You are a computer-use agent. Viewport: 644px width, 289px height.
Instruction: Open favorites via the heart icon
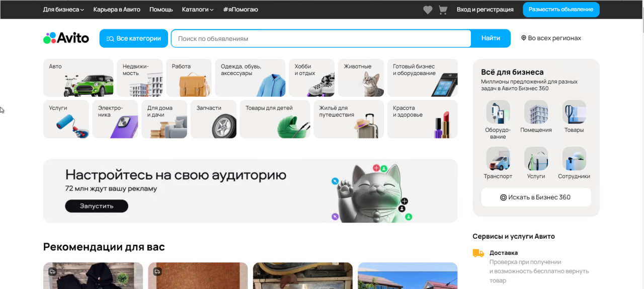click(428, 10)
